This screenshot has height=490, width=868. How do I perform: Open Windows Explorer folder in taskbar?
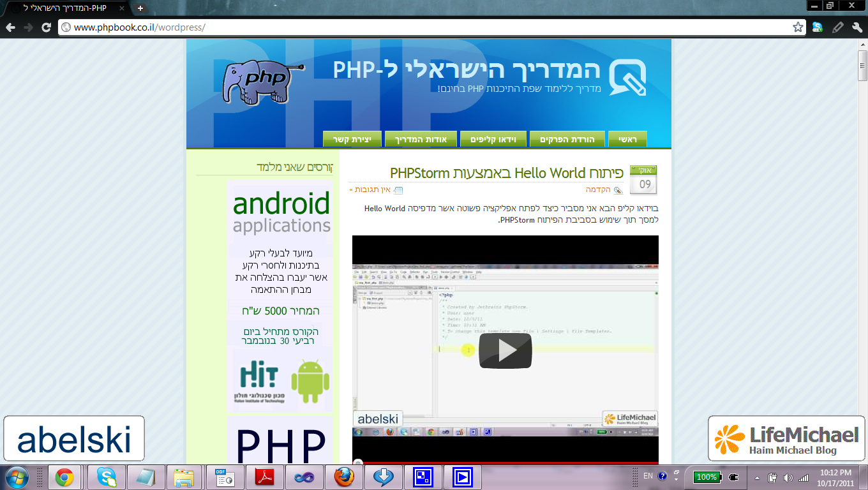(185, 477)
